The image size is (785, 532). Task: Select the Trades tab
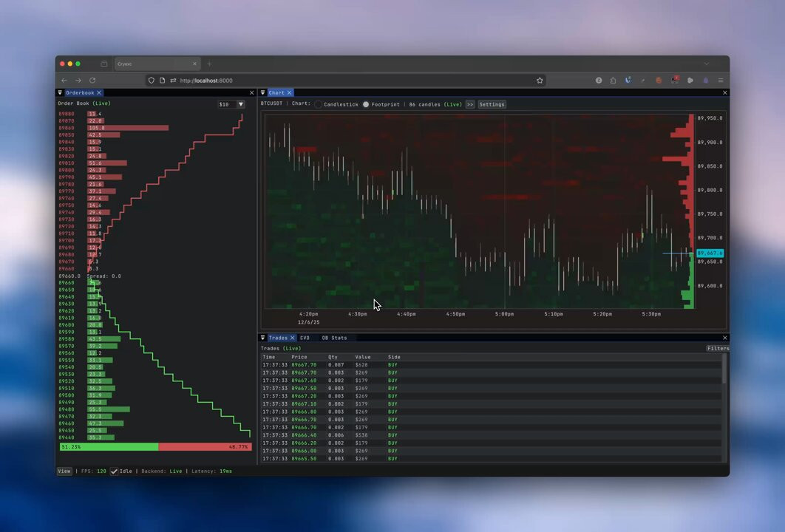(278, 338)
